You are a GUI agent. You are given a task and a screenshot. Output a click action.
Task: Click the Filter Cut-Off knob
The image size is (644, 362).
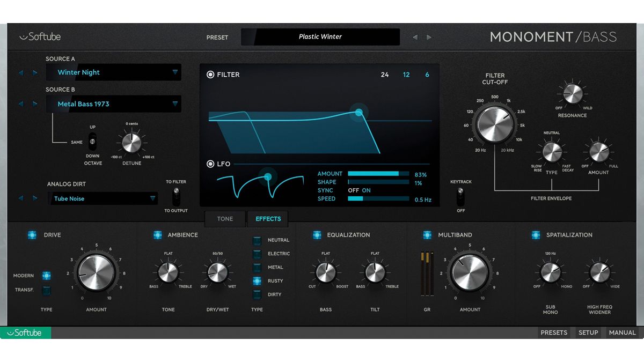[494, 124]
